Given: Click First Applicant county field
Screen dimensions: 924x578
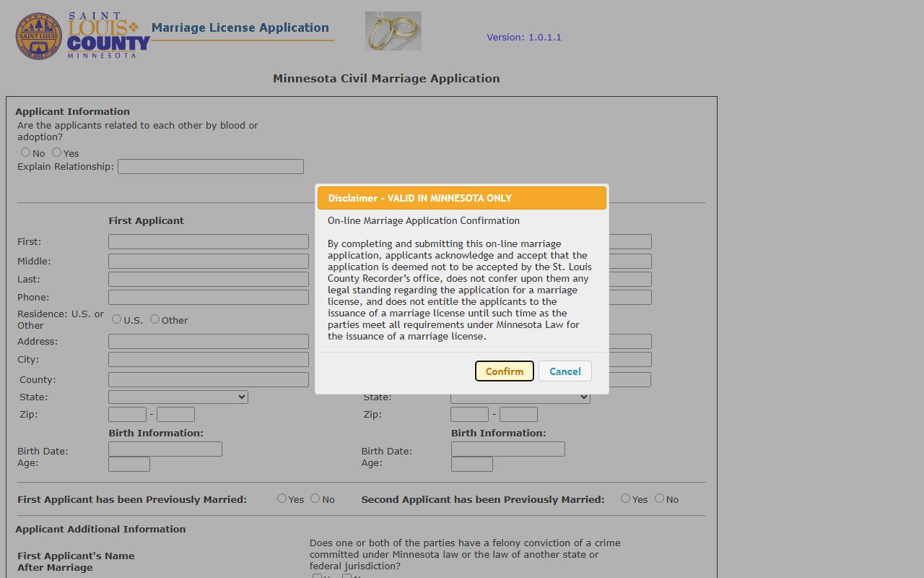Looking at the screenshot, I should pyautogui.click(x=209, y=380).
